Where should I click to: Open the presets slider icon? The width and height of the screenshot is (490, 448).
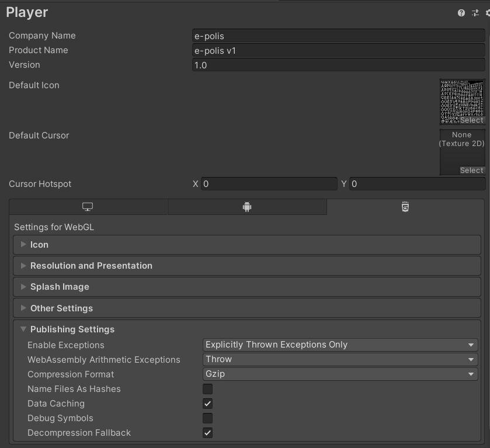[x=475, y=13]
